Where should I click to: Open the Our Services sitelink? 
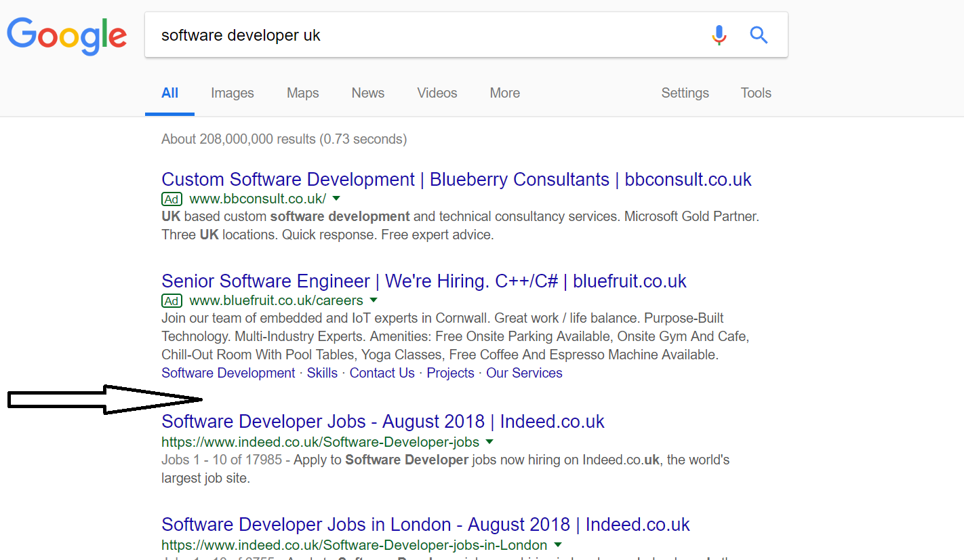(x=524, y=373)
